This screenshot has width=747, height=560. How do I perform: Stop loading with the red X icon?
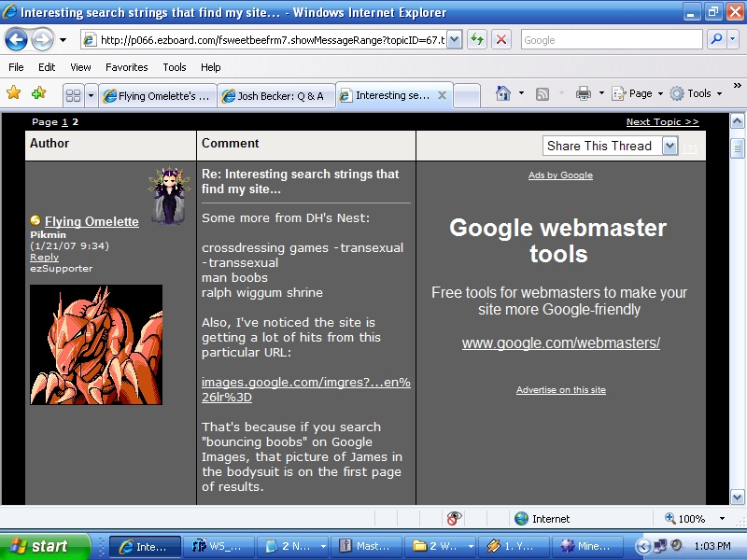coord(501,39)
